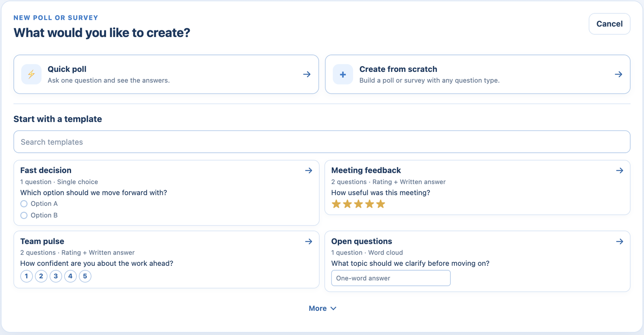
Task: Select the Option B radio button
Action: pyautogui.click(x=24, y=215)
